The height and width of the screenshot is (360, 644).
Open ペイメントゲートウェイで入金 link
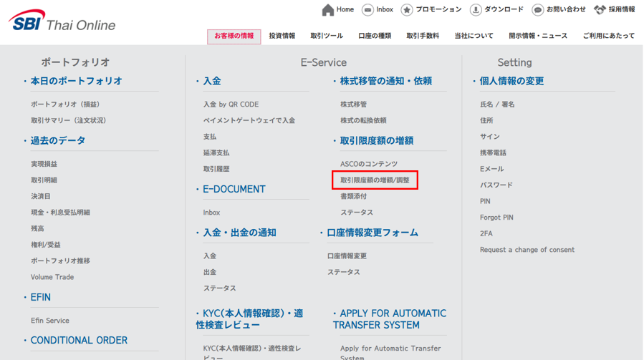(249, 120)
